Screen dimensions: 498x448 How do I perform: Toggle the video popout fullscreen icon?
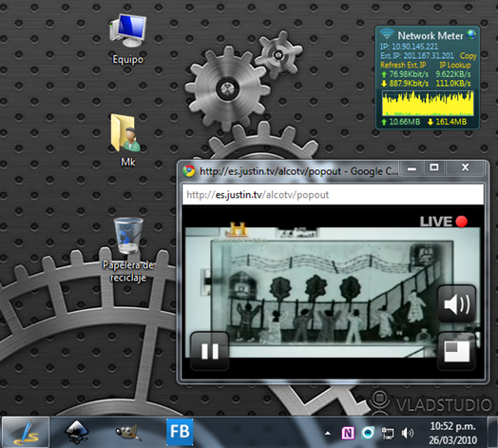pos(457,351)
